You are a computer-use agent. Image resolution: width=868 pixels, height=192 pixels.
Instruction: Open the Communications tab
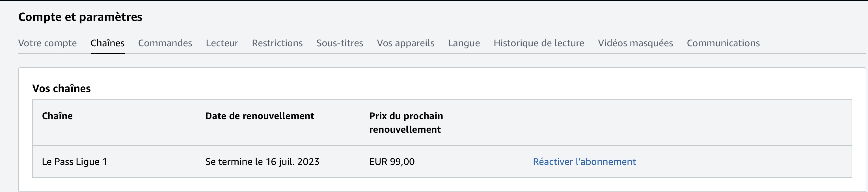tap(723, 43)
